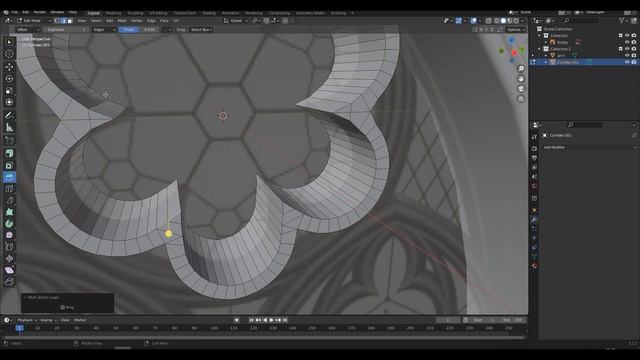Switch to the Modeling workspace tab
Viewport: 640px width, 360px height.
point(113,13)
